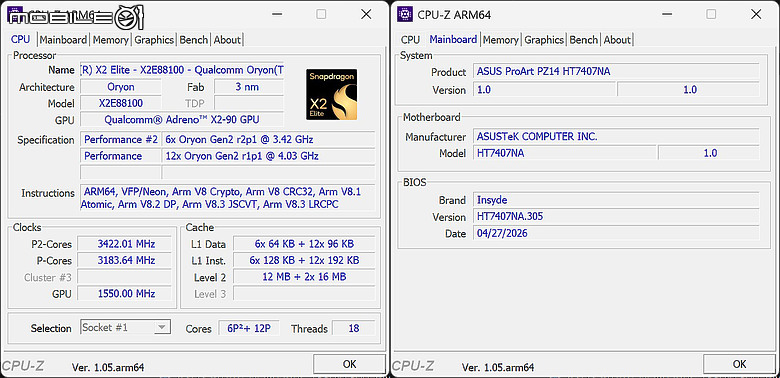Click 12x Oryon Gen2 r1p1 @ 4.03 GHz

coord(269,156)
